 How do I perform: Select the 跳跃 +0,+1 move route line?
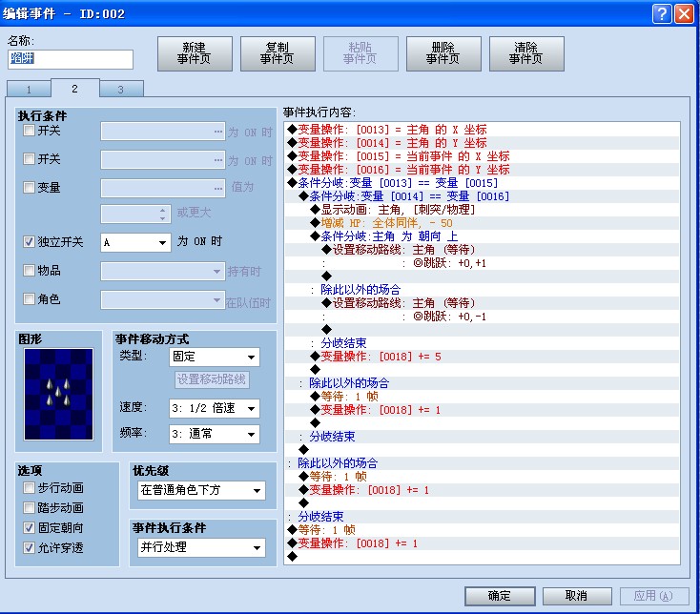pyautogui.click(x=482, y=263)
